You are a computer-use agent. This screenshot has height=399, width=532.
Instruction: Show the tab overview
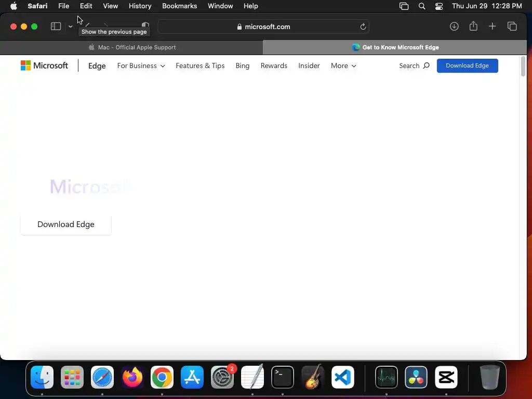(x=512, y=26)
